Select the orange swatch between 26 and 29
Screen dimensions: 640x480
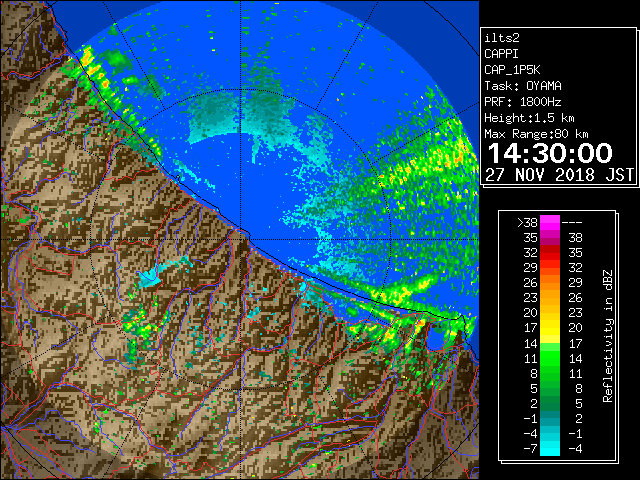pos(549,283)
